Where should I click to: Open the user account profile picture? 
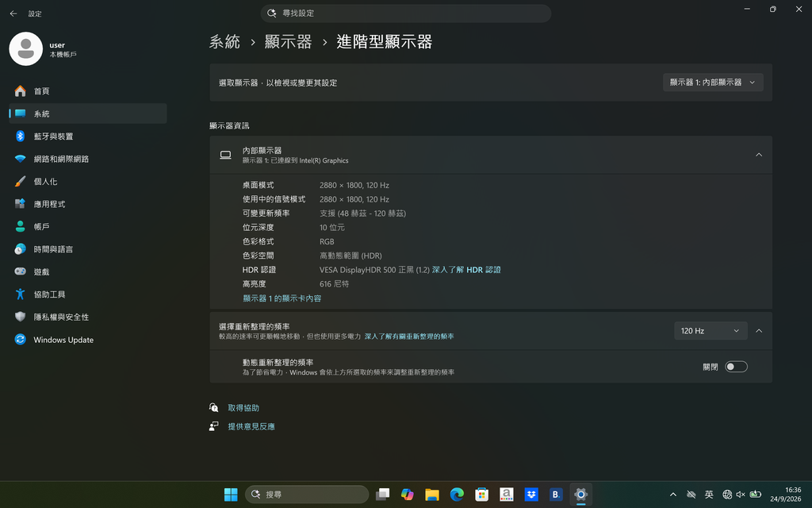26,48
